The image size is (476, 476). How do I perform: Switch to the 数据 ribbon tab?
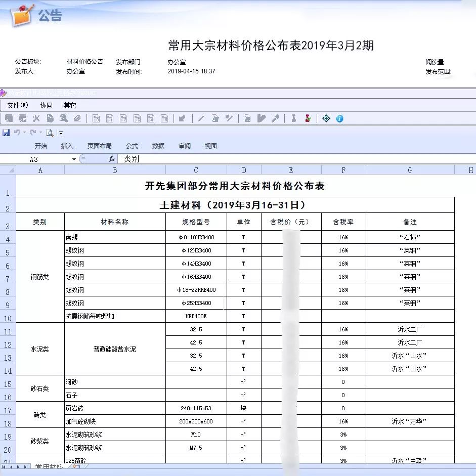coord(158,146)
